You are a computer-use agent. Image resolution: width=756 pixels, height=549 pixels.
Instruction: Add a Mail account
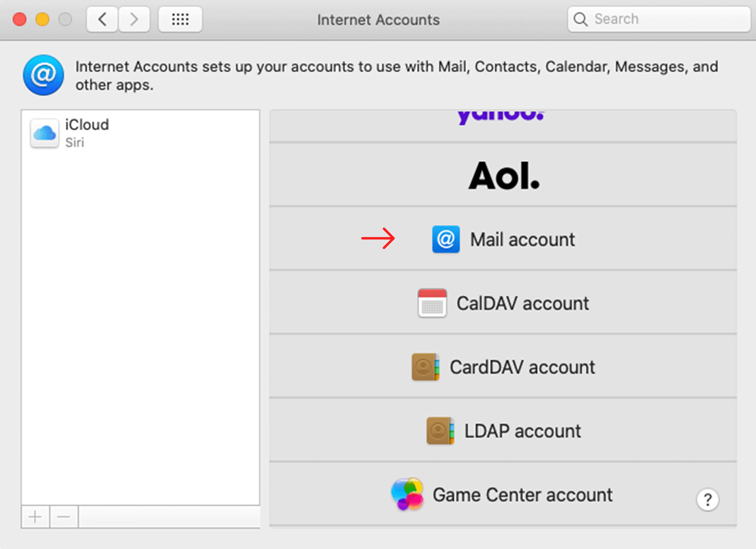pyautogui.click(x=503, y=239)
